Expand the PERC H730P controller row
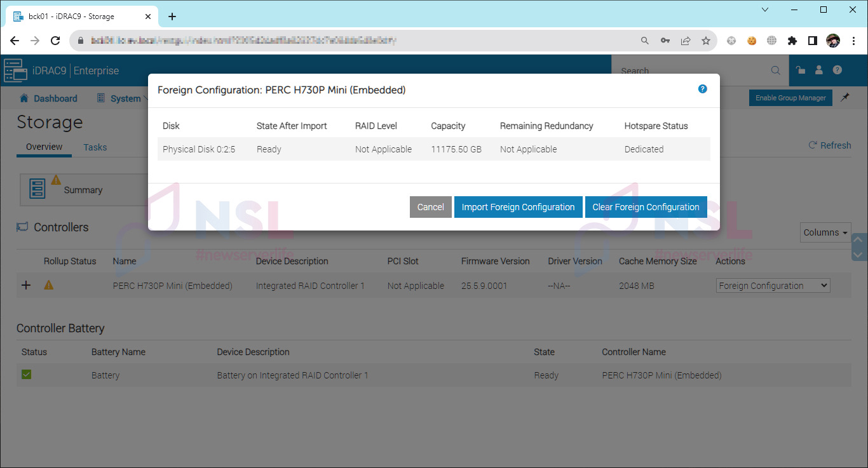The height and width of the screenshot is (468, 868). coord(26,286)
